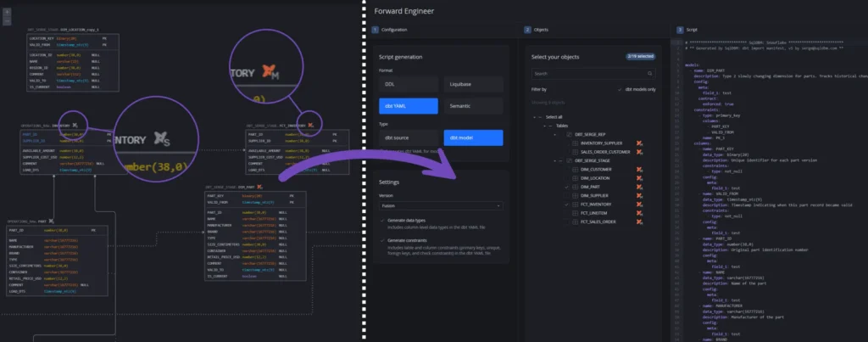Click 'INVENTORY_SUPPLIER' label in object tree
868x342 pixels.
pyautogui.click(x=601, y=143)
